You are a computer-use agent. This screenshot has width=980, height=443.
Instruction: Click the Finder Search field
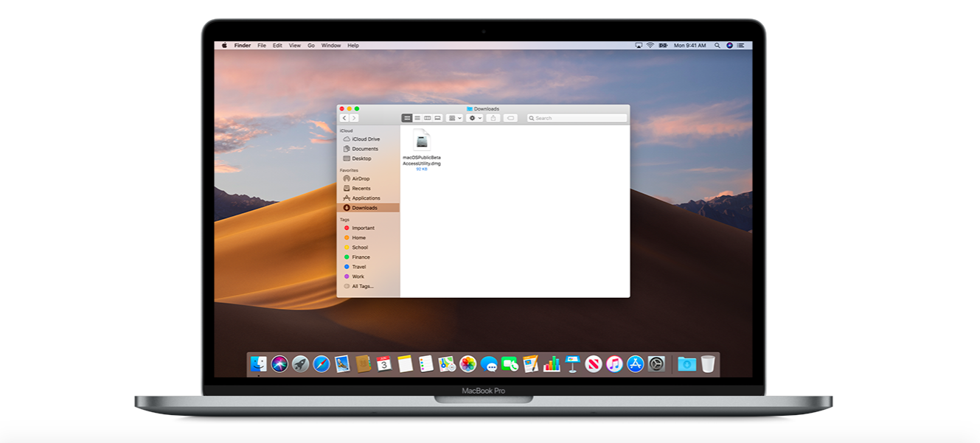pyautogui.click(x=577, y=118)
